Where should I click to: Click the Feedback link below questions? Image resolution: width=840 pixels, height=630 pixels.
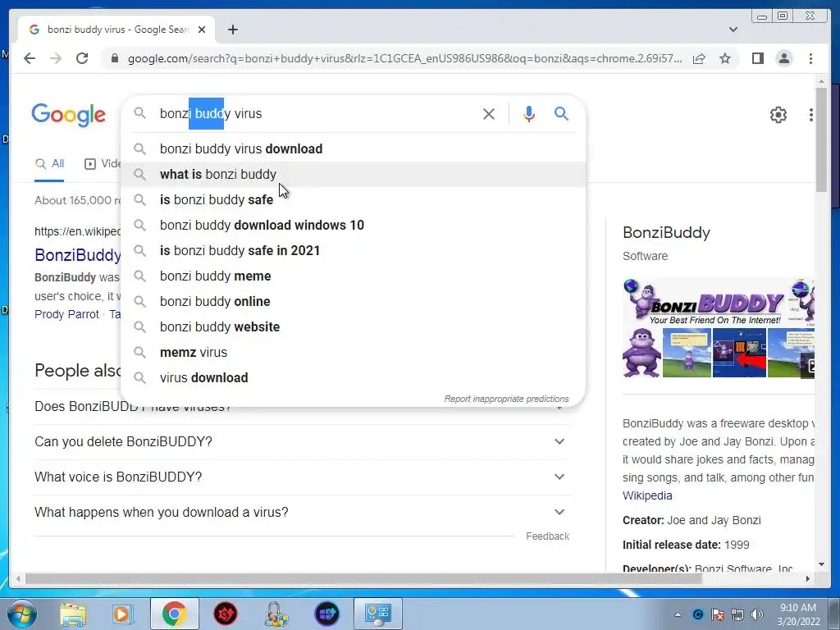[x=547, y=536]
